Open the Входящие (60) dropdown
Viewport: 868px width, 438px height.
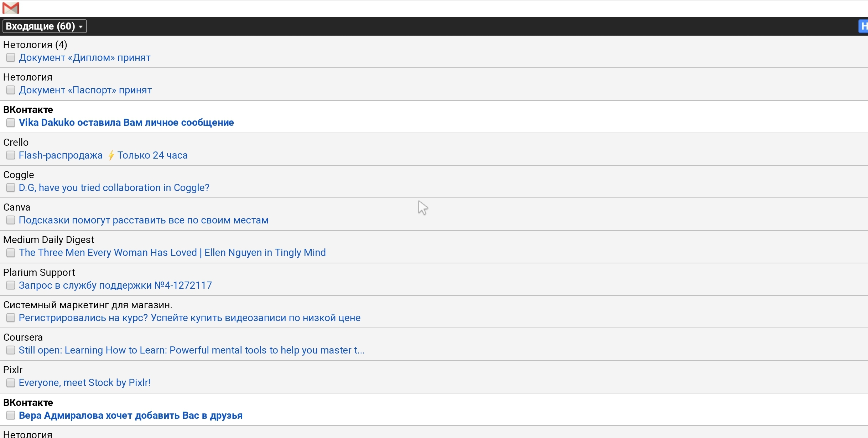(x=45, y=26)
